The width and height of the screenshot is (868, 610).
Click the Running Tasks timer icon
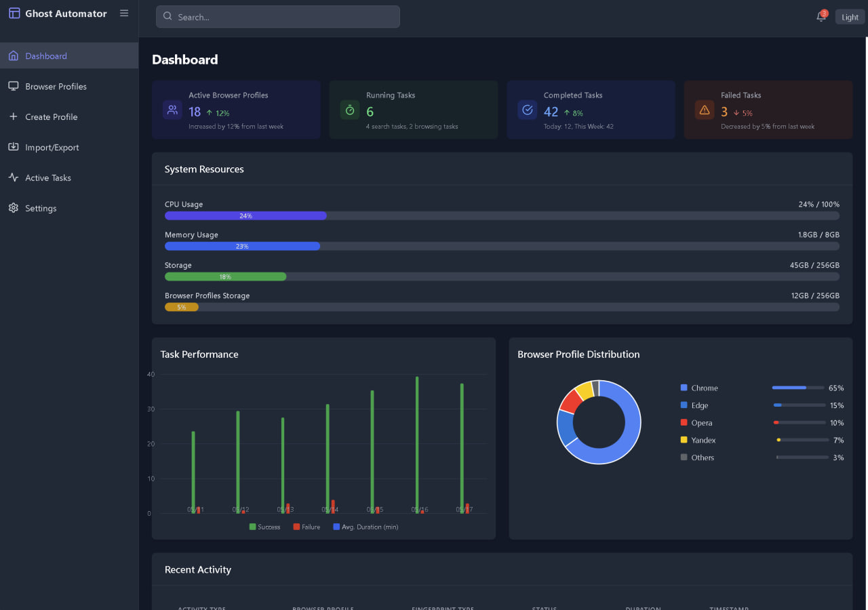350,110
